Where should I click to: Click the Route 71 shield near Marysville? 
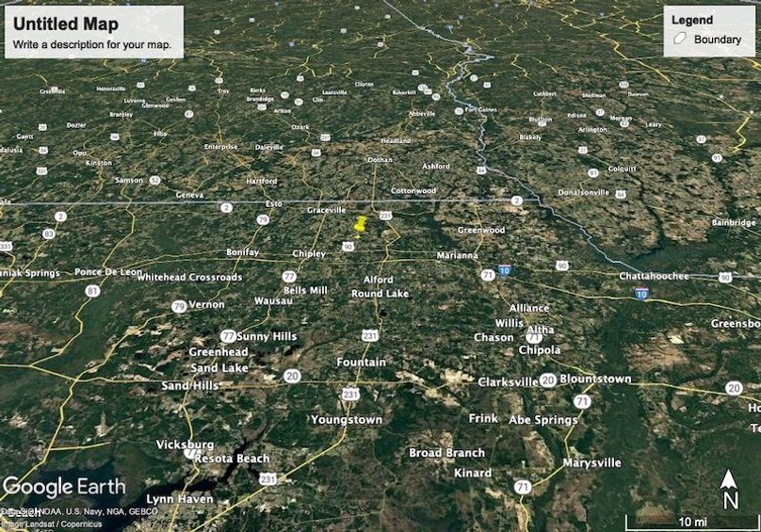(x=523, y=487)
